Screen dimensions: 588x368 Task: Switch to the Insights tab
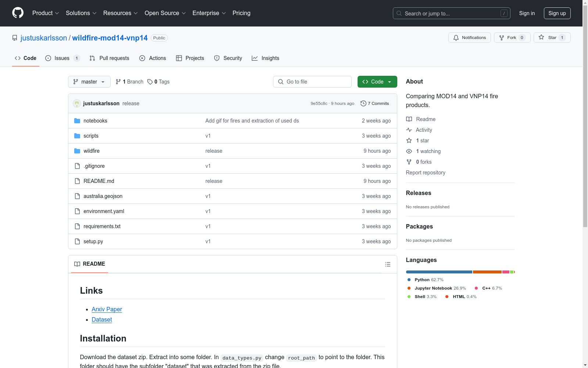click(265, 58)
